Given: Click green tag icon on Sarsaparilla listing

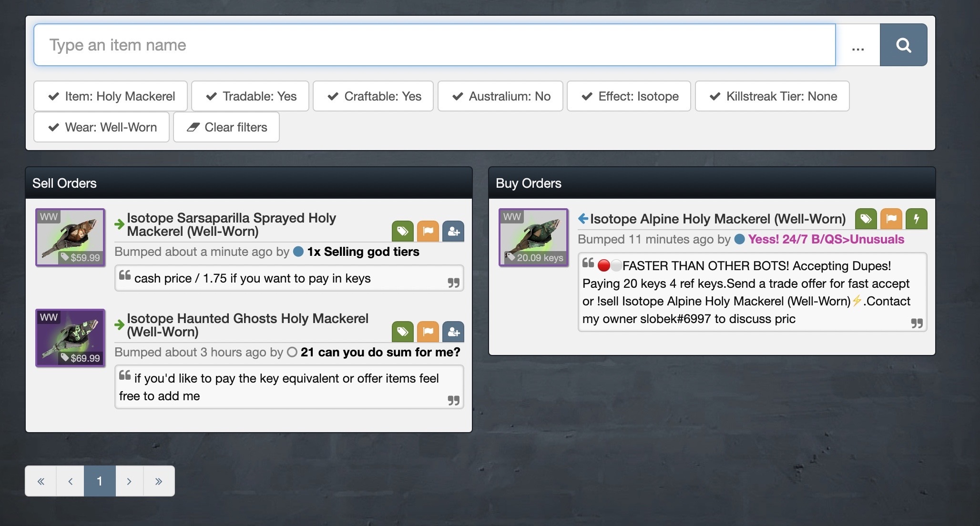Looking at the screenshot, I should (403, 232).
